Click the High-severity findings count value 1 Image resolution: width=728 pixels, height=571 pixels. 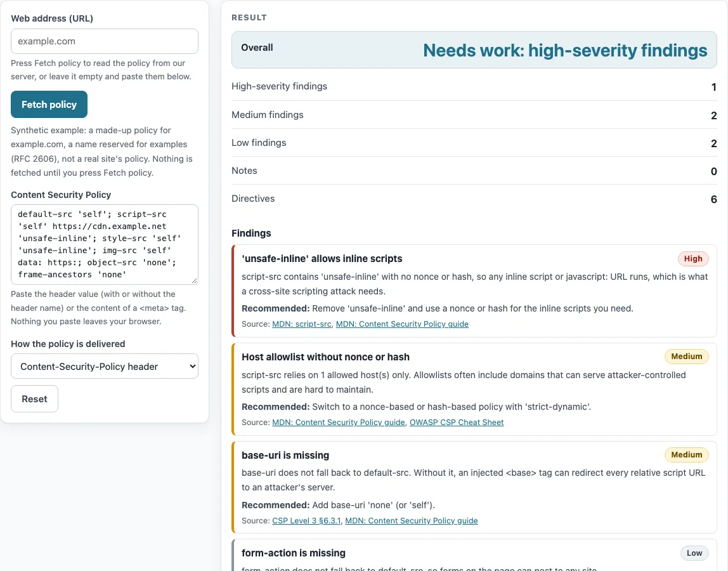click(x=713, y=88)
